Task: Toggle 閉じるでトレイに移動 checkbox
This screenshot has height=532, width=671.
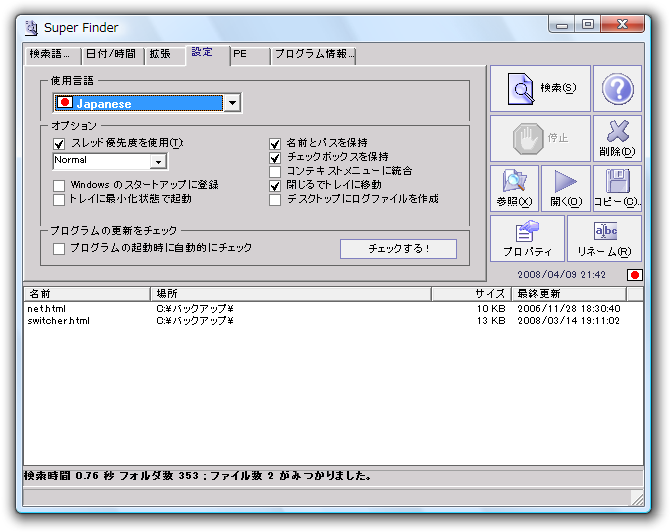Action: [275, 186]
